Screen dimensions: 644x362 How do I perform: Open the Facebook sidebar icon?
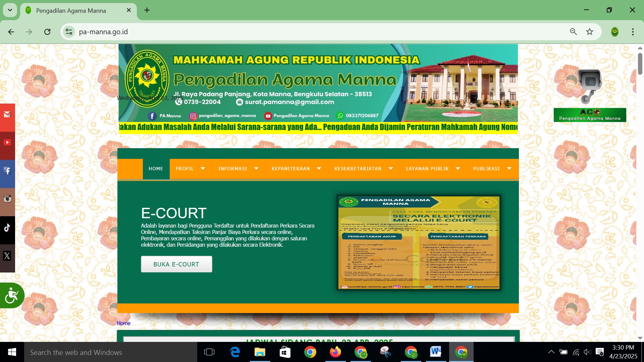click(7, 171)
